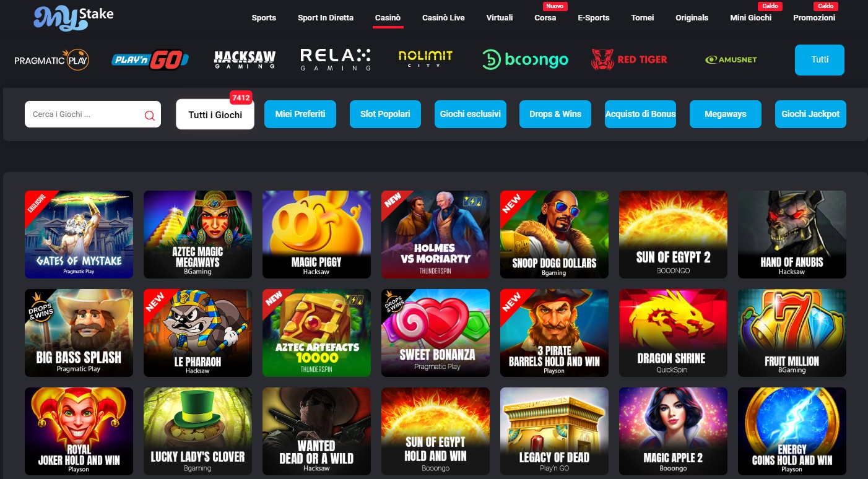Pick the Nolimit City provider logo
The height and width of the screenshot is (479, 868).
[425, 59]
